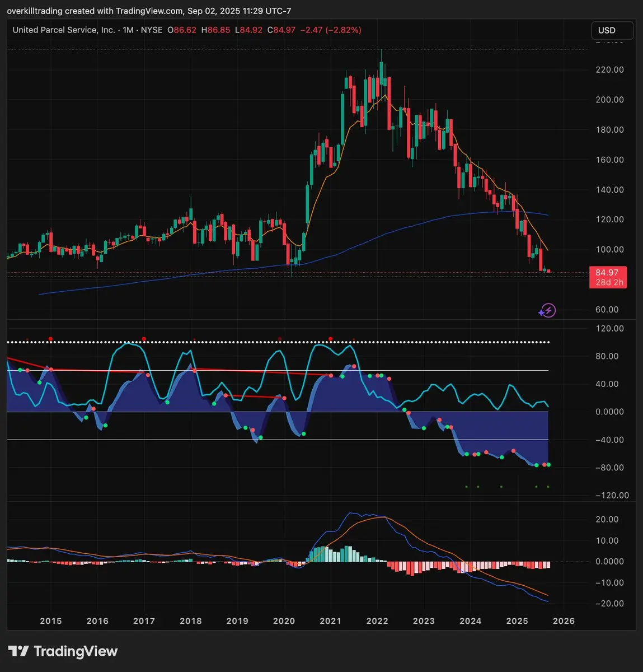Click the −80.00 oscillator scale label

click(x=609, y=468)
